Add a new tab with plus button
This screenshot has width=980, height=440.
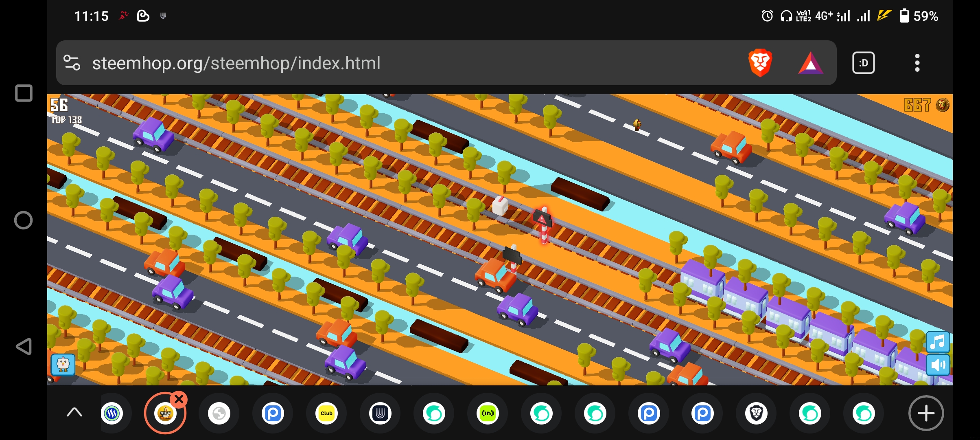[x=926, y=413]
